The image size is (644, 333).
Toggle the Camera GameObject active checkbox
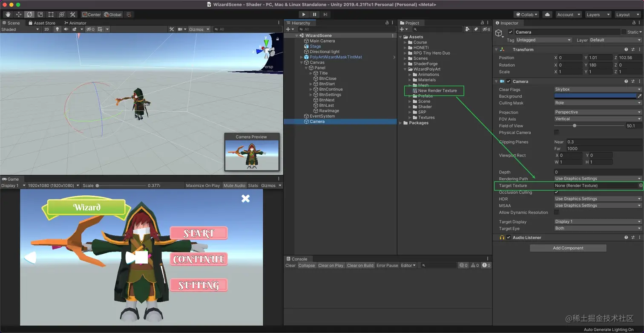(x=511, y=32)
